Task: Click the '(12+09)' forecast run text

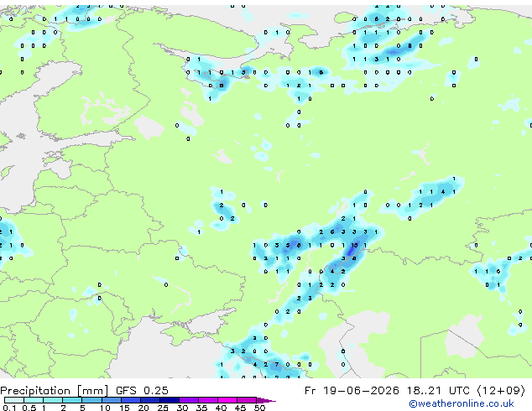Action: pyautogui.click(x=501, y=391)
